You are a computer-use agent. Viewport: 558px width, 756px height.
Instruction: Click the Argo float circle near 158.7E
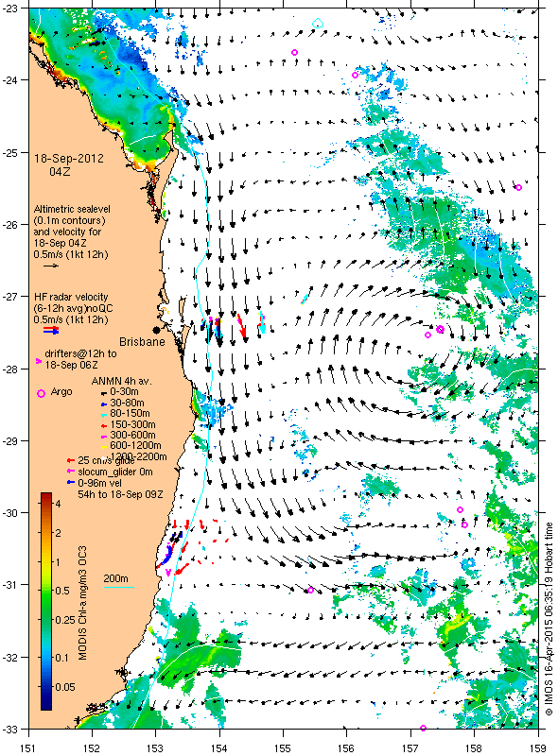coord(518,187)
